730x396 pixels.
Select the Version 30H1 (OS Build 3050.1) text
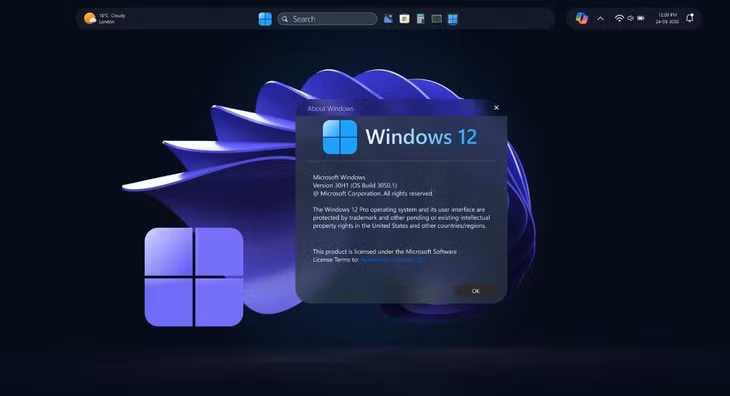(355, 185)
